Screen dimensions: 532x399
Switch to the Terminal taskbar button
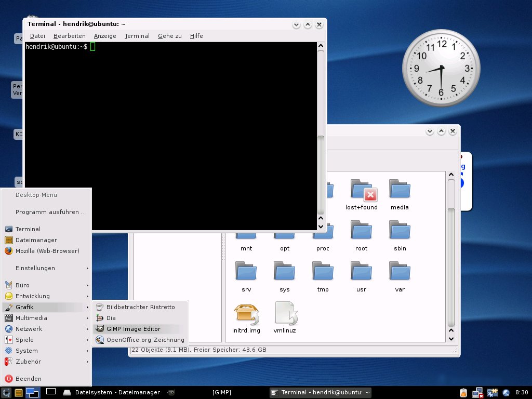(x=320, y=393)
